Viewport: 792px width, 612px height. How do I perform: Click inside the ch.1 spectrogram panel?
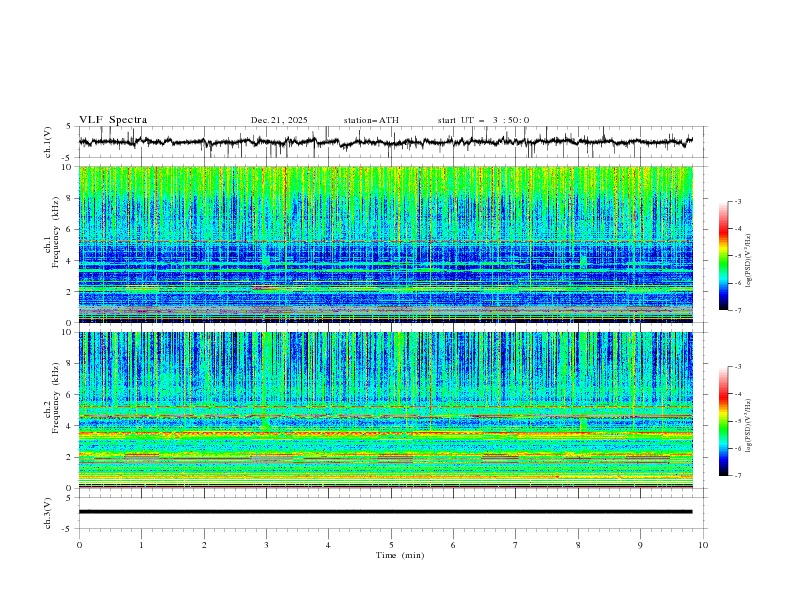click(x=385, y=244)
